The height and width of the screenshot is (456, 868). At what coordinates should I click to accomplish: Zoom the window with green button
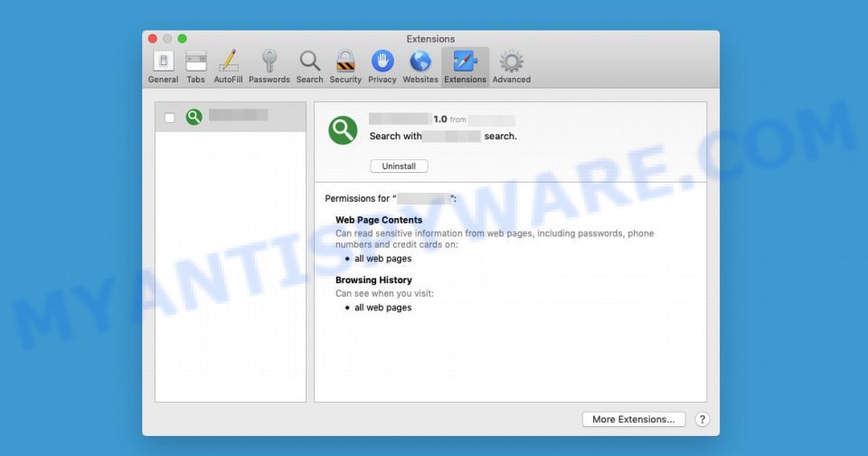tap(182, 39)
